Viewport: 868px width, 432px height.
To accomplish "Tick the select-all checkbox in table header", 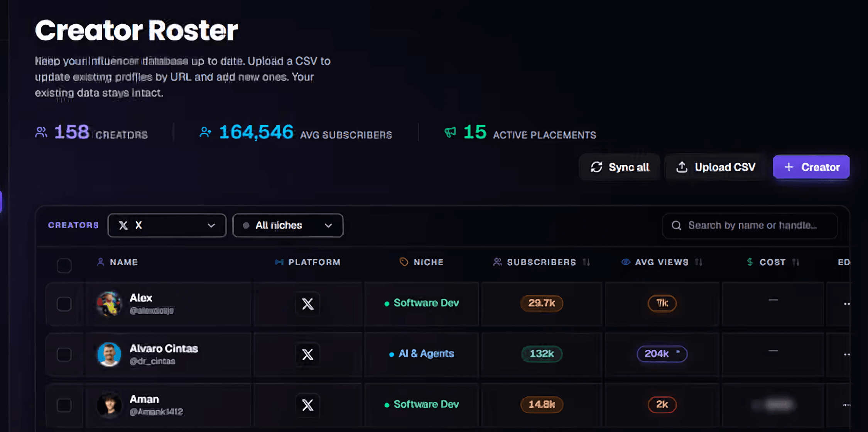I will click(x=64, y=266).
